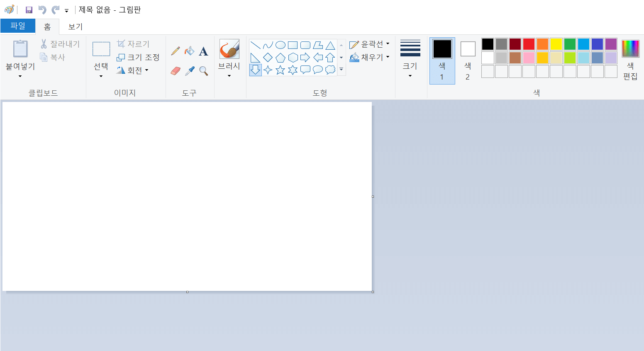Select the Pencil tool
Image resolution: width=644 pixels, height=351 pixels.
[x=176, y=51]
